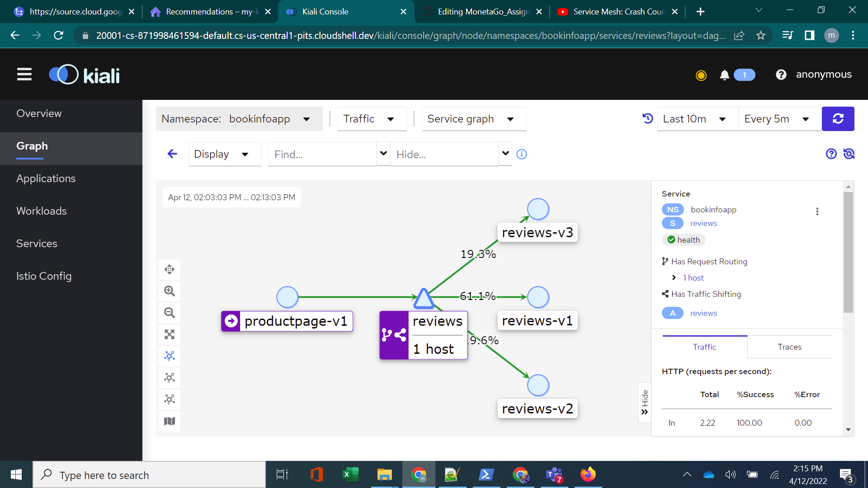Click the side panel scrollbar
Screen dimensions: 868x488
click(848, 253)
